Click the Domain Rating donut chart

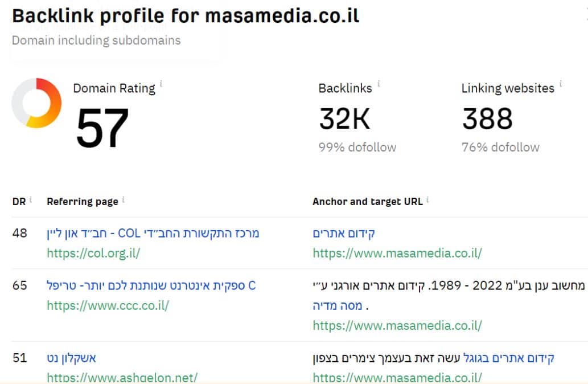(x=36, y=103)
